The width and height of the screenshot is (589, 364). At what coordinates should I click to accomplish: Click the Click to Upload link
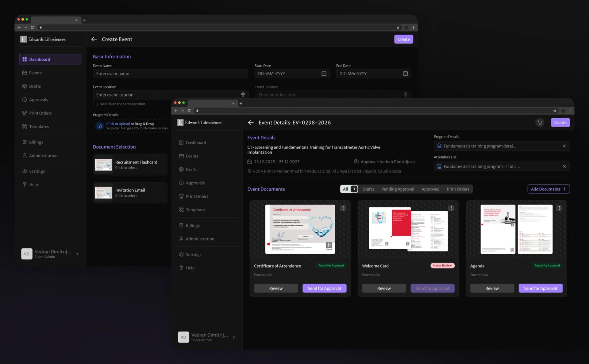[x=118, y=124]
